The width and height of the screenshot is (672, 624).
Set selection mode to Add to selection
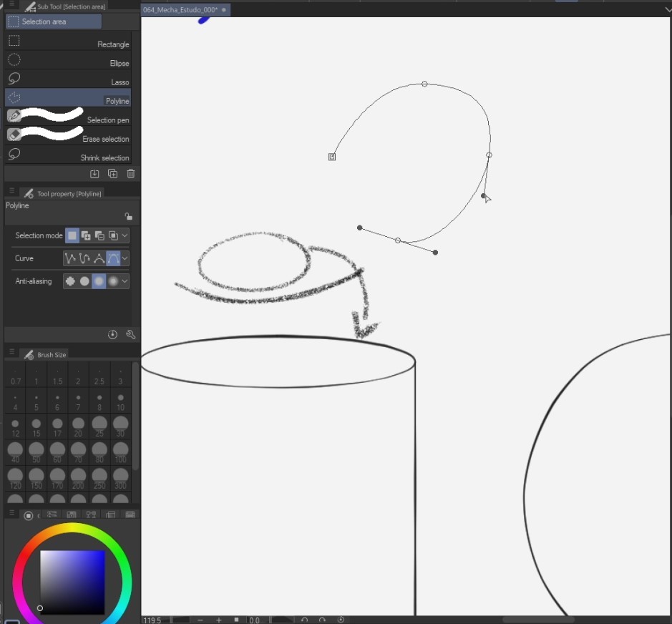tap(86, 235)
